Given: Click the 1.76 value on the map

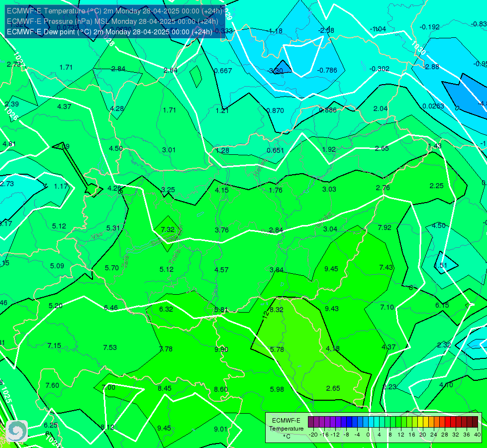Looking at the screenshot, I should tap(276, 190).
